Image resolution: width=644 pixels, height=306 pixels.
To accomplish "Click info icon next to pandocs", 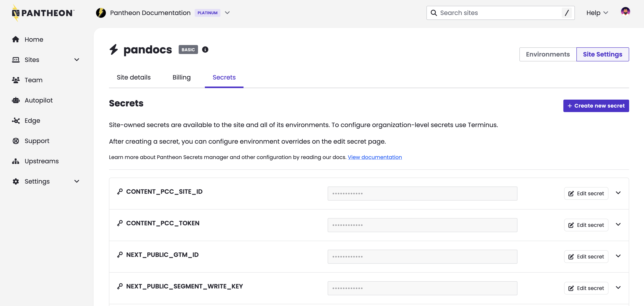I will 205,50.
